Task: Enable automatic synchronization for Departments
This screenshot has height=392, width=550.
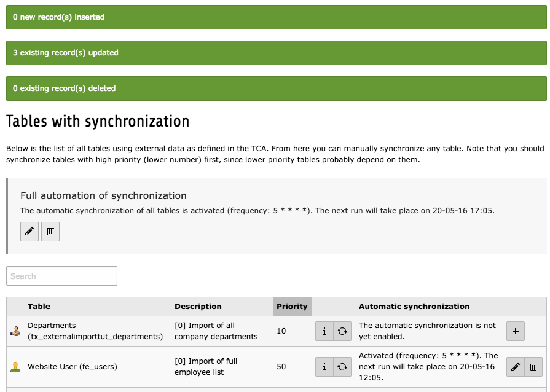Action: point(515,331)
